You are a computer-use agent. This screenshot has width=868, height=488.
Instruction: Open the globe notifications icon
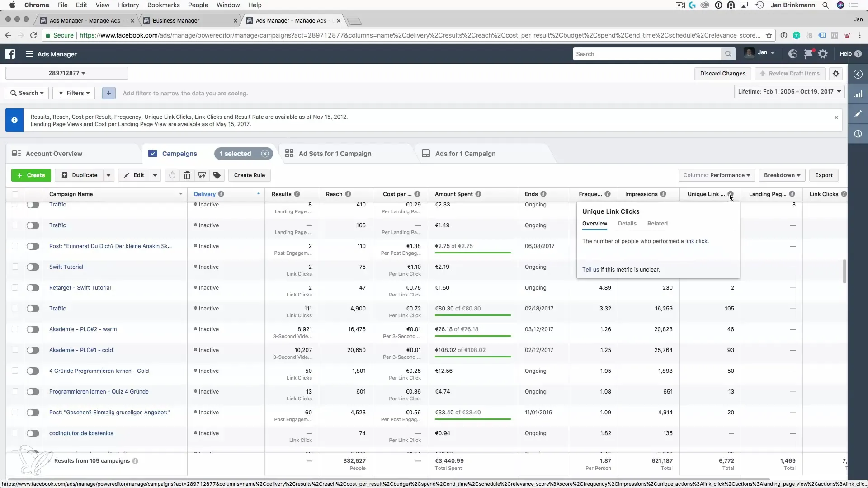793,54
